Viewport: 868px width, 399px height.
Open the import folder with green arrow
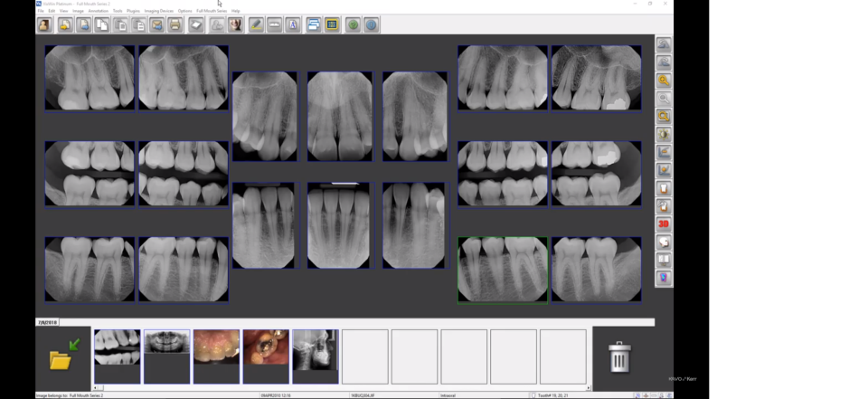61,357
